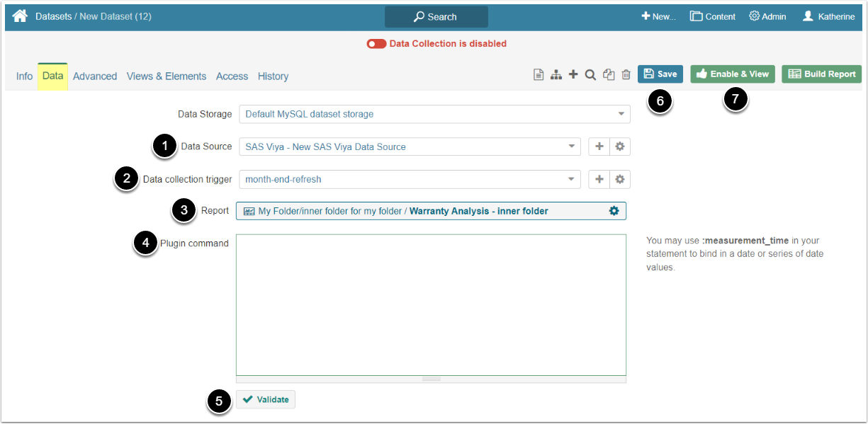
Task: Click the ":measurement_time" hint text
Action: [x=745, y=241]
